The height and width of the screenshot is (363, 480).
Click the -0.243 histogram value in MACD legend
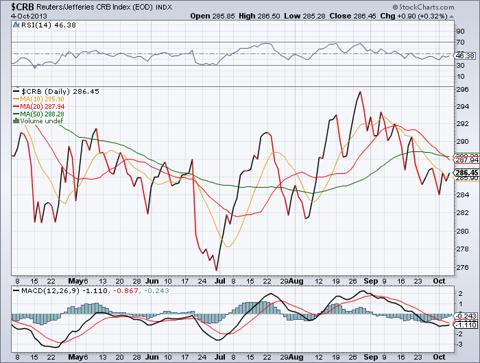(x=156, y=291)
